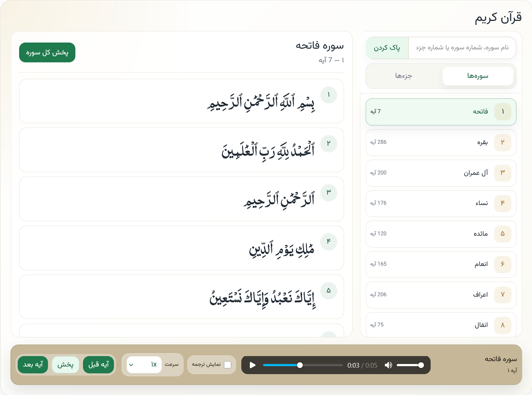This screenshot has width=532, height=395.
Task: Click the '۱ – 7 آیه' subtitle
Action: [x=331, y=60]
